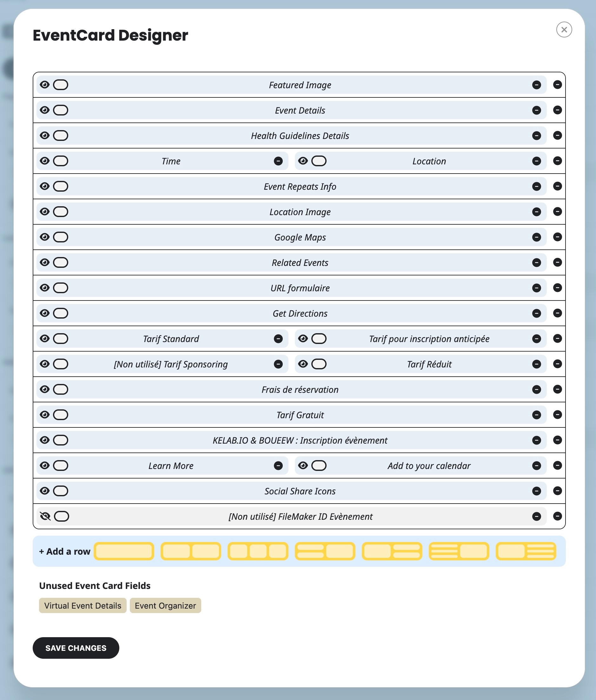596x700 pixels.
Task: Add a two-column row layout
Action: (190, 551)
